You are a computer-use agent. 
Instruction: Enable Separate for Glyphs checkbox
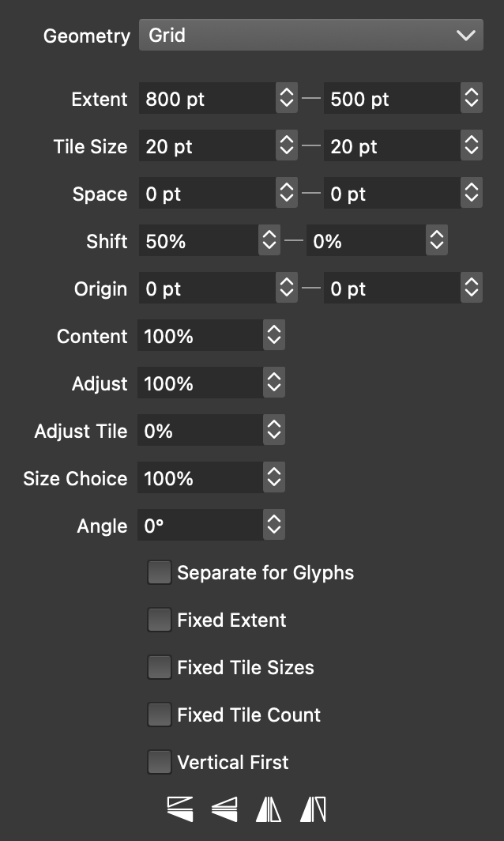pyautogui.click(x=160, y=572)
